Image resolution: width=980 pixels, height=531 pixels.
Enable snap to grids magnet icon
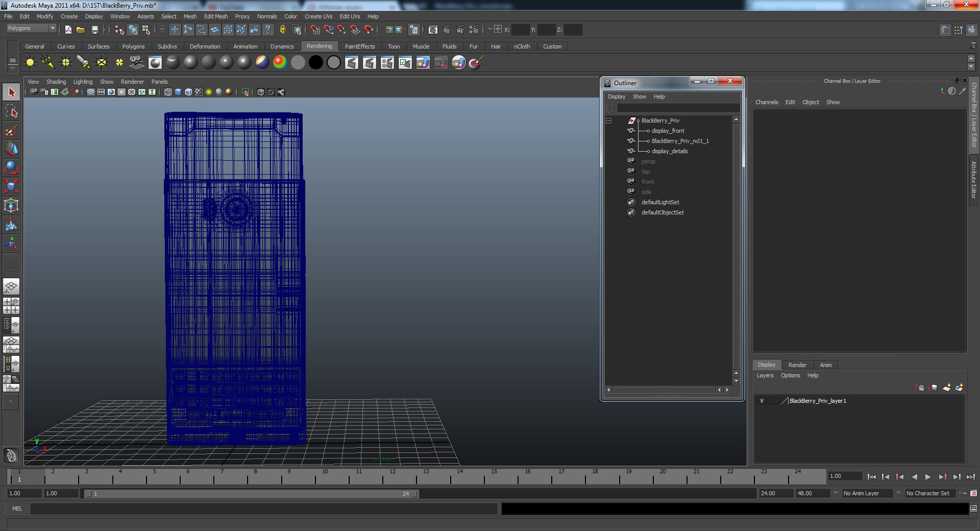pos(315,30)
